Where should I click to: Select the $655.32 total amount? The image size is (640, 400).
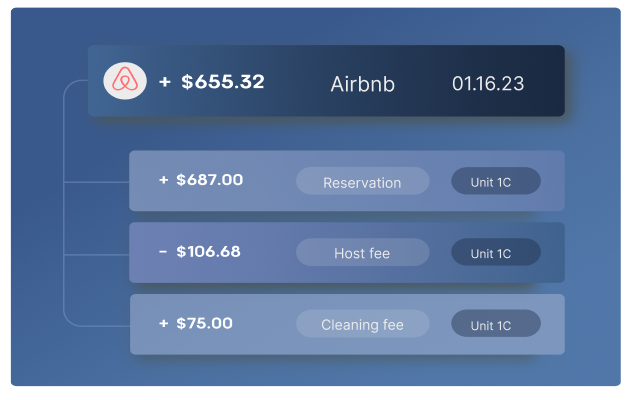coord(222,82)
